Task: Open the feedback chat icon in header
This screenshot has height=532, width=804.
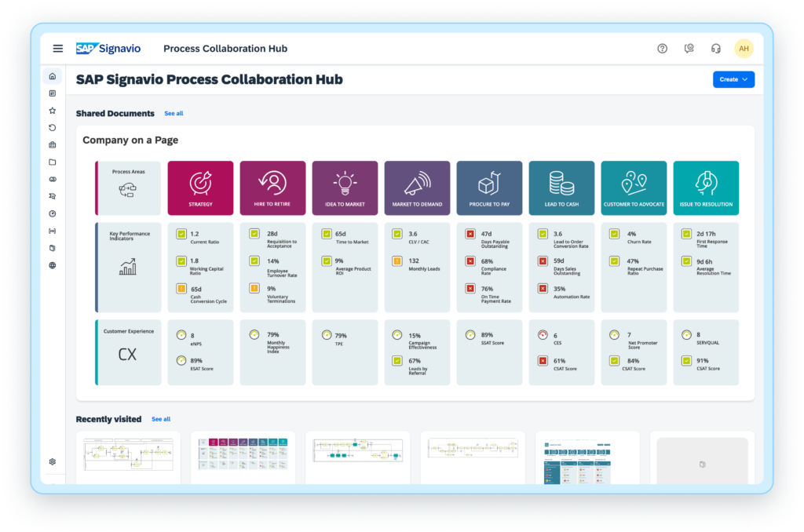Action: 689,49
